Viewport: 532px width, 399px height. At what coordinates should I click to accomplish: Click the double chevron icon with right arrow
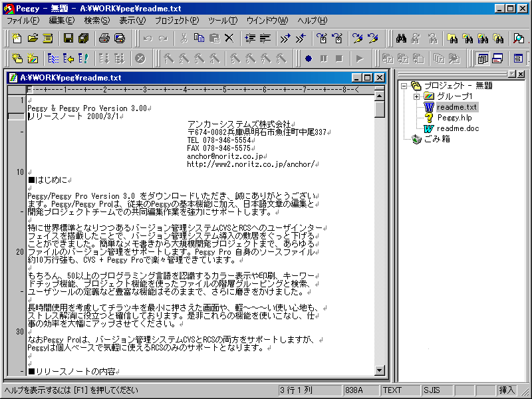(x=285, y=39)
